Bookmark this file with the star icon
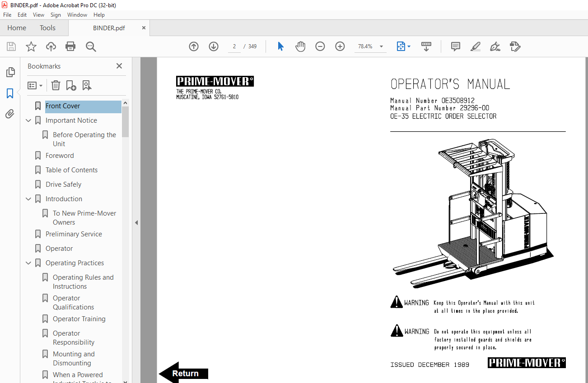This screenshot has height=383, width=588. (31, 46)
